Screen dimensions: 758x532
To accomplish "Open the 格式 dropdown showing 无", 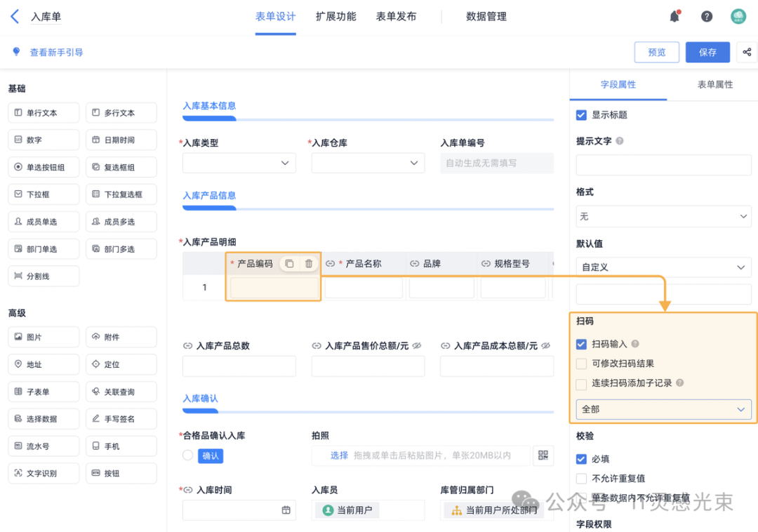I will [x=663, y=217].
